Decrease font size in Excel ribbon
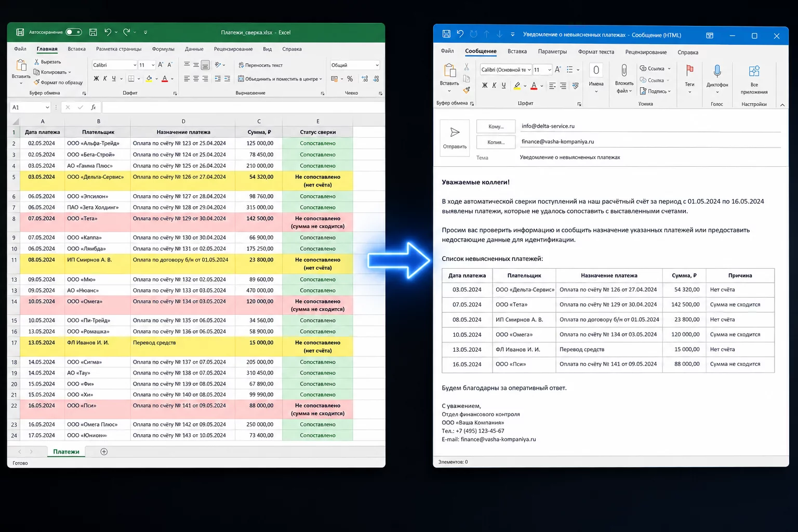Screen dimensions: 798x532 tap(169, 65)
